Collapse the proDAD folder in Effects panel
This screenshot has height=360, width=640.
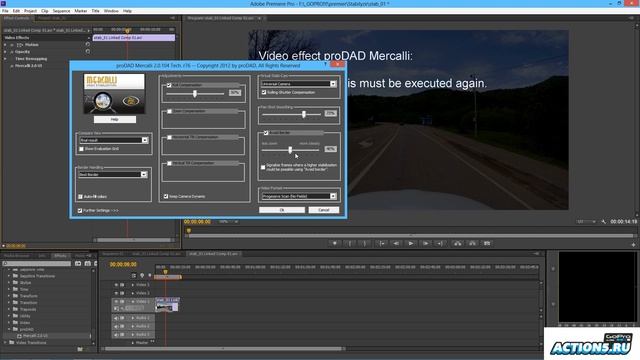point(9,329)
